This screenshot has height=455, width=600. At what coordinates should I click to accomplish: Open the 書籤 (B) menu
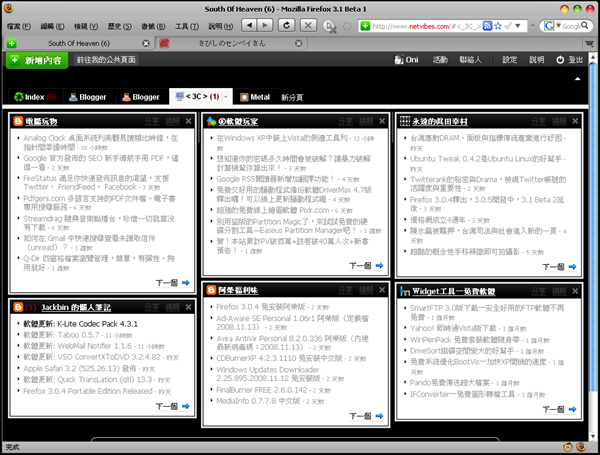(x=153, y=26)
